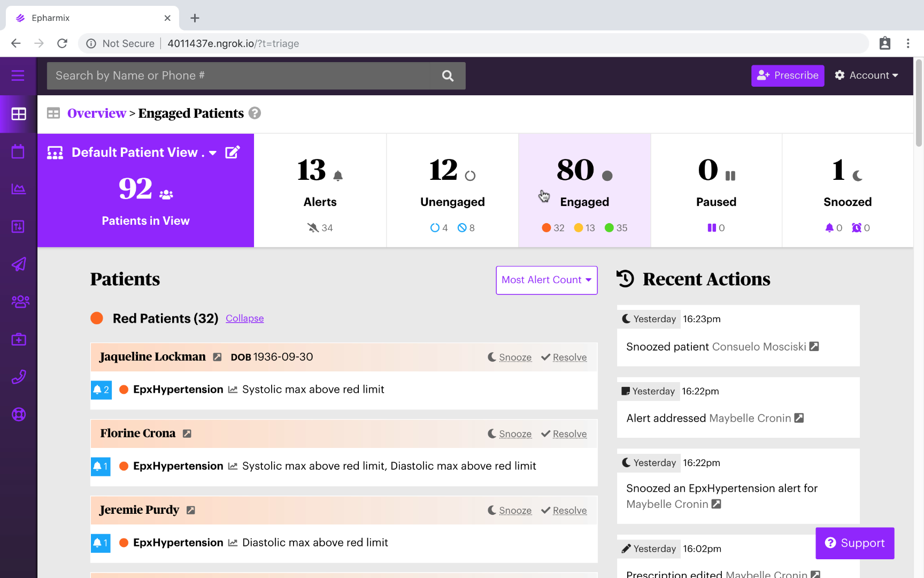Select the Paused summary tab
Screen dimensions: 924x578
pos(717,190)
